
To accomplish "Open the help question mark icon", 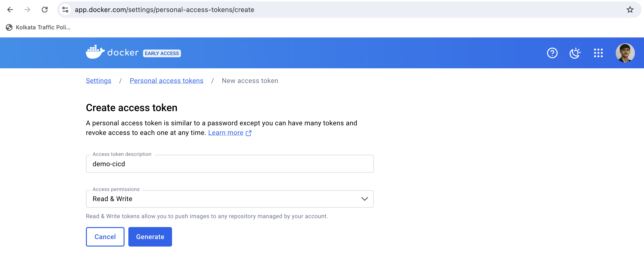I will click(x=552, y=53).
